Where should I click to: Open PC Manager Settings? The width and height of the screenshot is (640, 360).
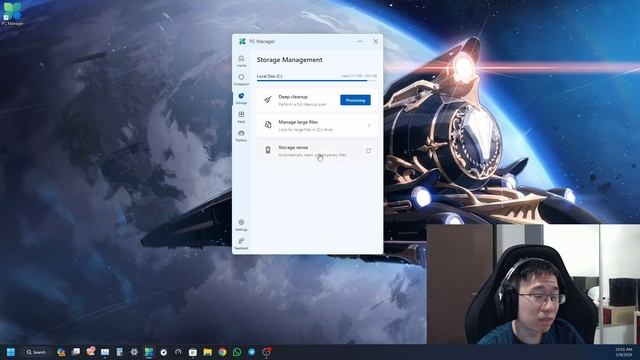pyautogui.click(x=241, y=225)
